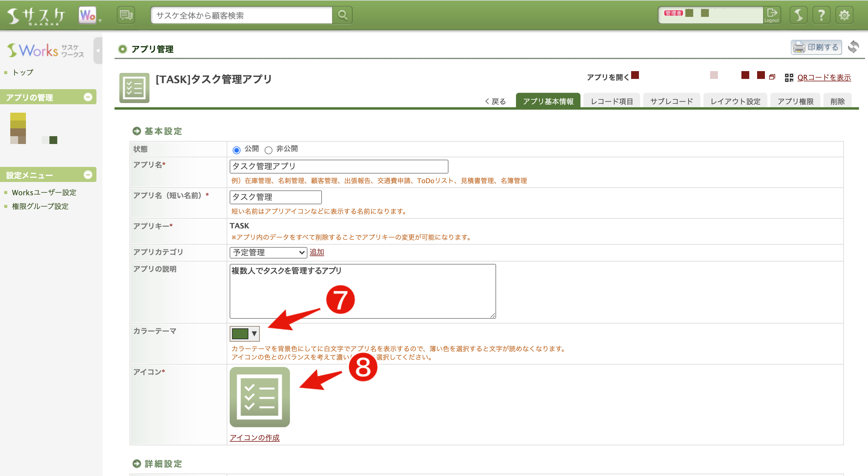The width and height of the screenshot is (868, 476).
Task: Click the 追加 link next to app category
Action: tap(317, 252)
